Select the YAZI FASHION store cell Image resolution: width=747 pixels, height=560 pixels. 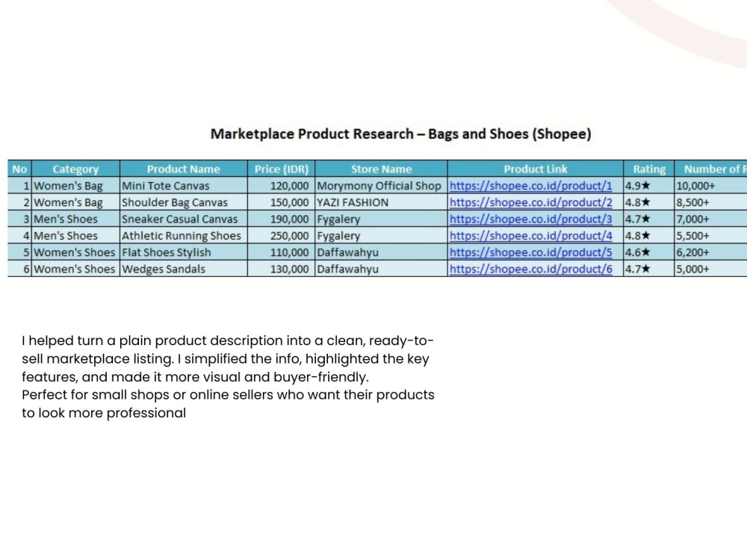(381, 202)
